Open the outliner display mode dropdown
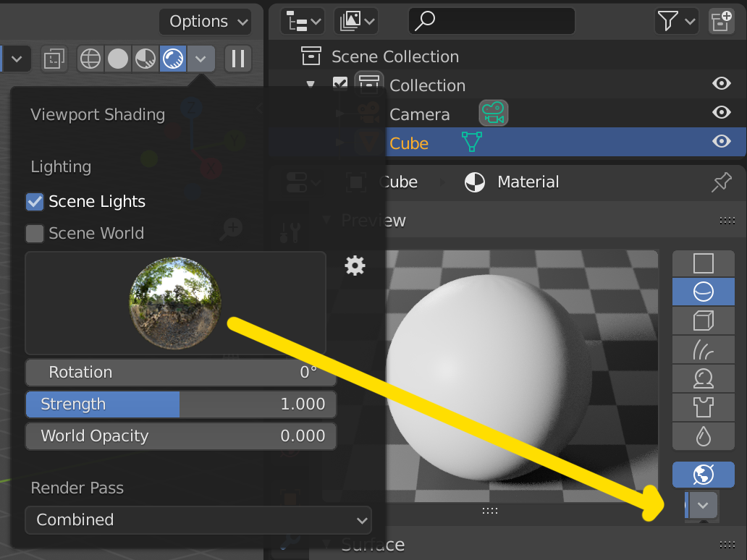747x560 pixels. coord(356,21)
